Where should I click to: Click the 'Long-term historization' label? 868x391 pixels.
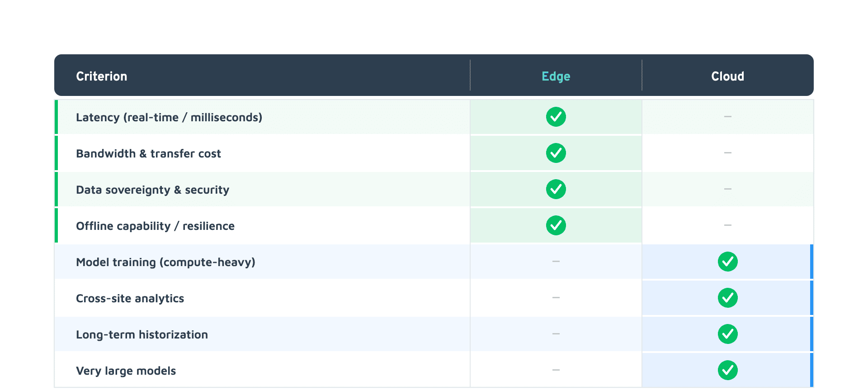pos(142,335)
